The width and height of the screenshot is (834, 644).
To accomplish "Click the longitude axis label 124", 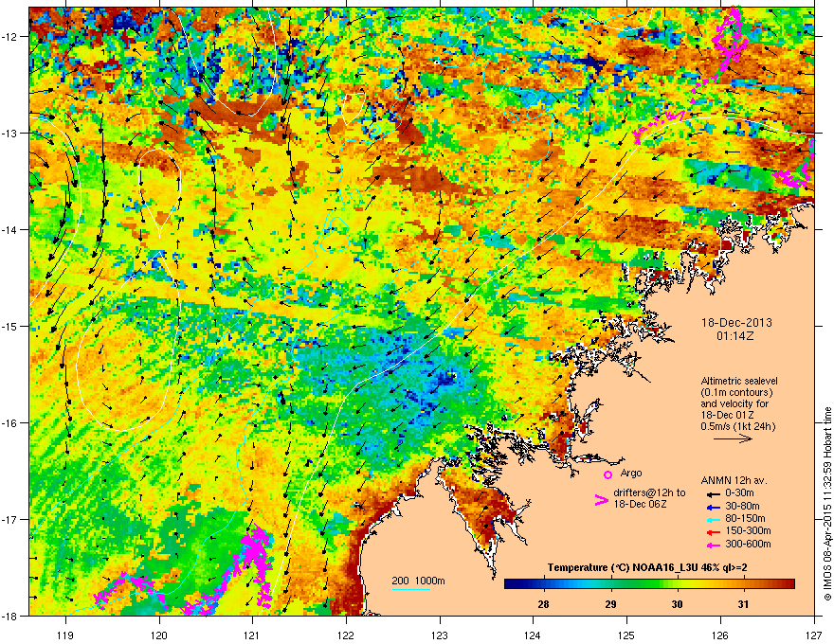I will point(533,635).
